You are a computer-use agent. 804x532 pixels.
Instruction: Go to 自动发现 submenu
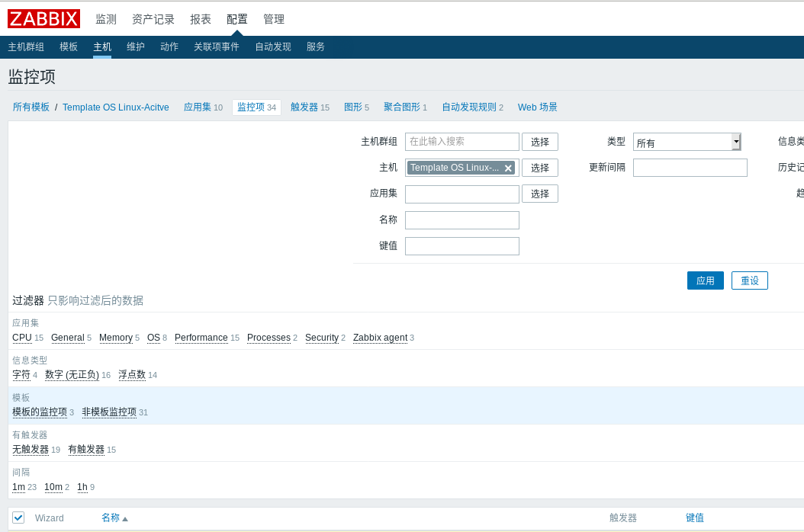(x=273, y=46)
